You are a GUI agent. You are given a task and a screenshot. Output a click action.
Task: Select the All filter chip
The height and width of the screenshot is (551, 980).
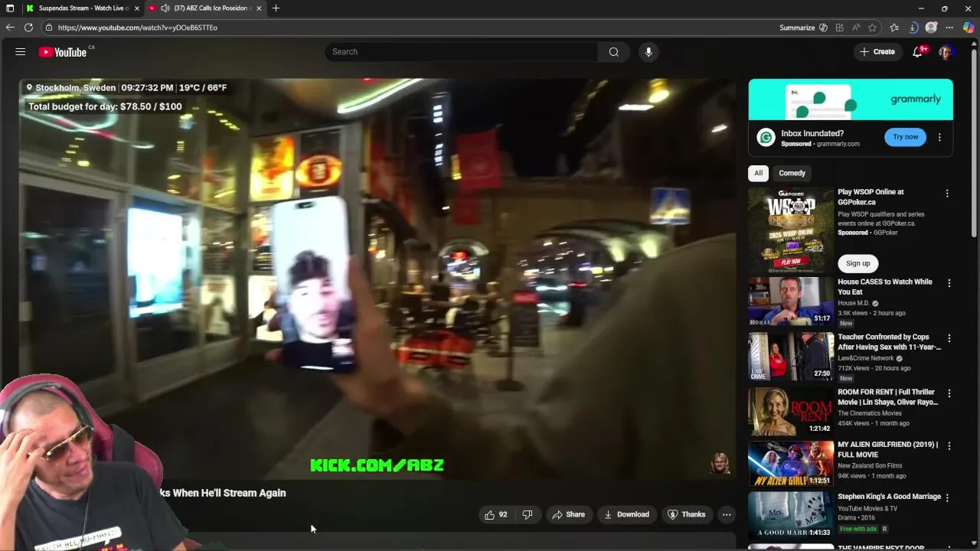coord(758,173)
